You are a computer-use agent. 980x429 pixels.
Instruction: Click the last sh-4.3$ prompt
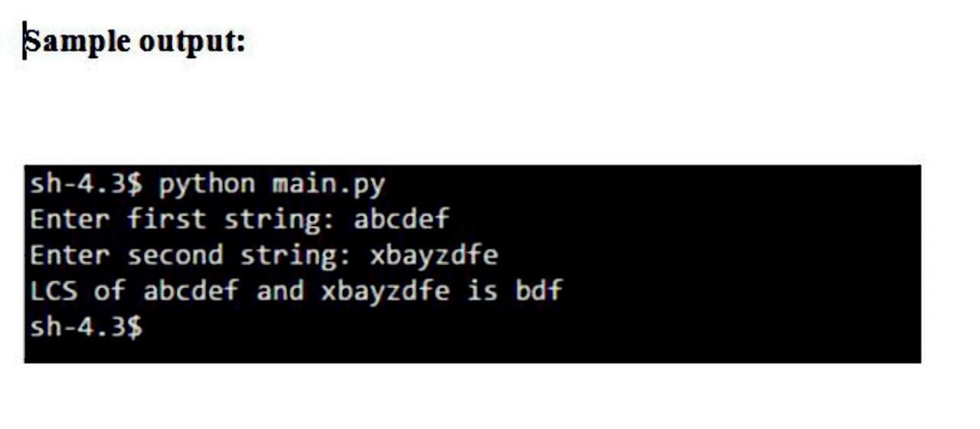coord(87,327)
